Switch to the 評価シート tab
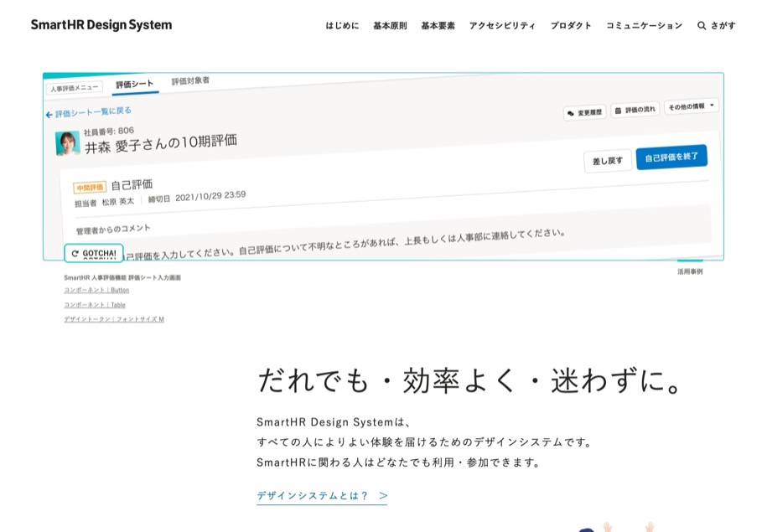This screenshot has height=532, width=767. 134,84
